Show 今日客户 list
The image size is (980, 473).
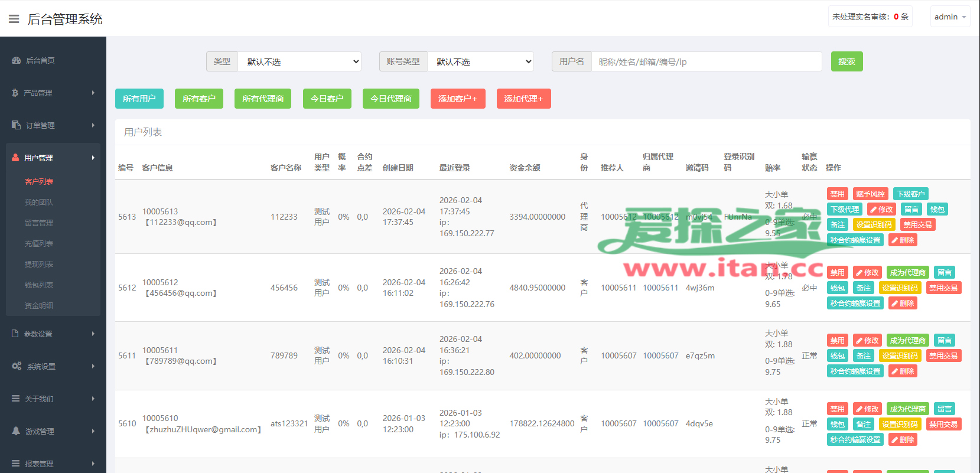(327, 99)
